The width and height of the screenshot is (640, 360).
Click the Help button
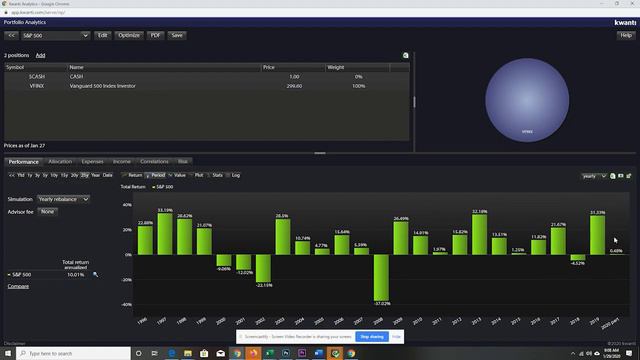[x=626, y=36]
